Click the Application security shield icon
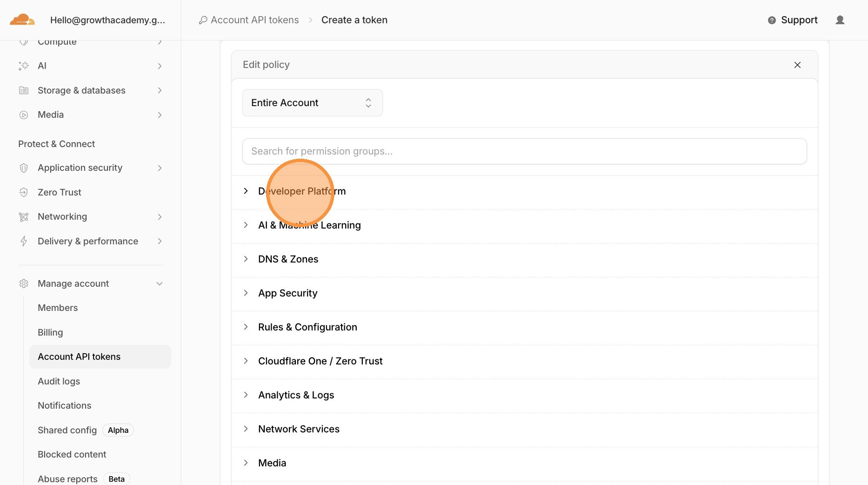 [24, 168]
